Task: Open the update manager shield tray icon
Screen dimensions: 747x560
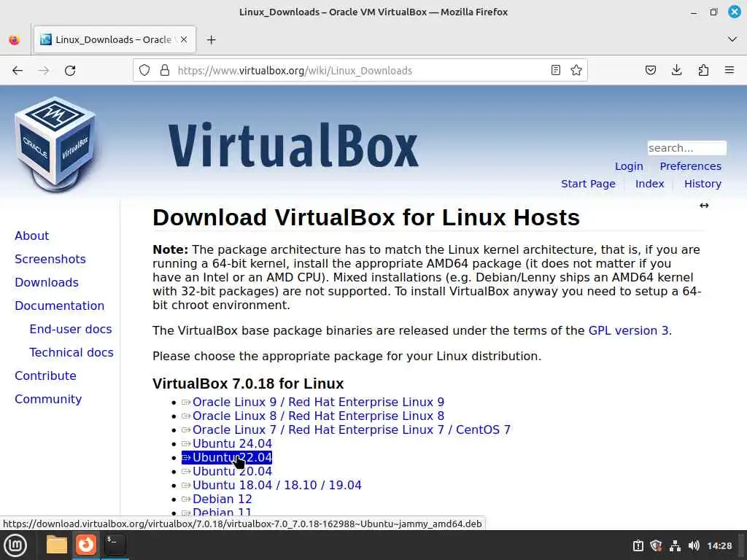Action: [x=656, y=545]
